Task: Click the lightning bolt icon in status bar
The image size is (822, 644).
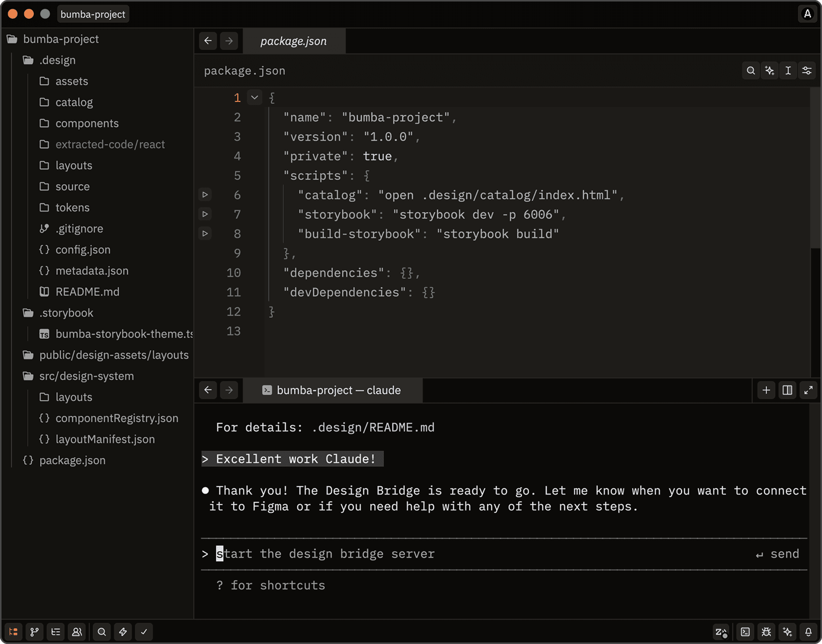Action: [x=123, y=631]
